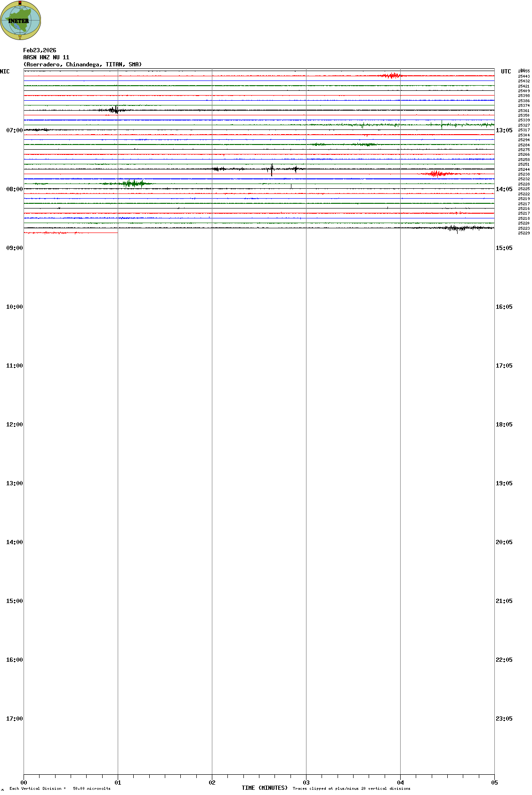Viewport: 532px width, 795px height.
Task: Click the Feb23,2026 date text
Action: click(40, 50)
